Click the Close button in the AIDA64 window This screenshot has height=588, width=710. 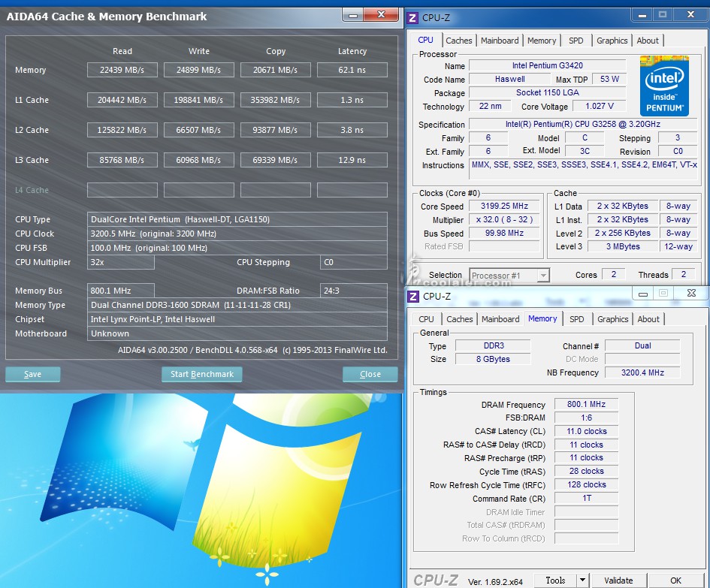(370, 374)
